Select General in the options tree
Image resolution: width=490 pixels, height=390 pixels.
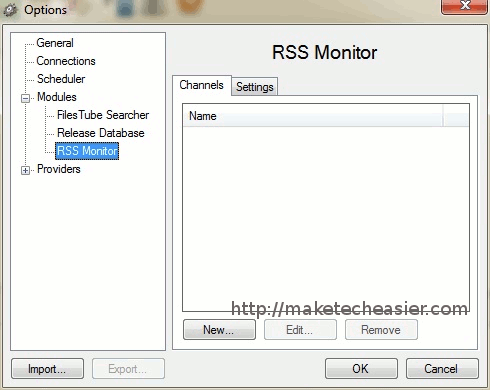tap(55, 43)
